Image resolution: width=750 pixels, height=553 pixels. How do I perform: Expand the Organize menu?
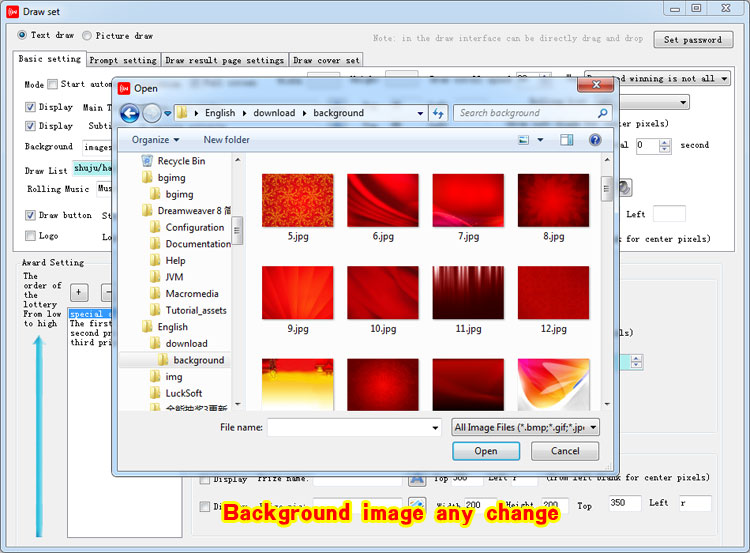155,140
